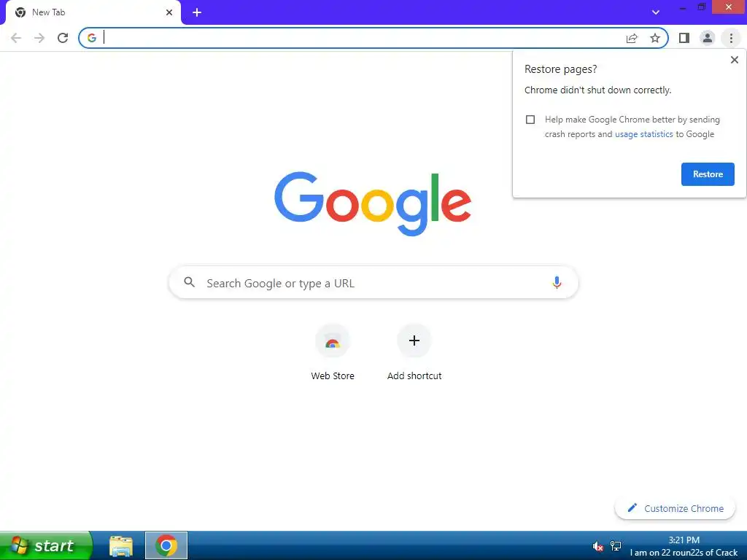Select the New Tab tab
Image resolution: width=747 pixels, height=560 pixels.
pos(93,12)
